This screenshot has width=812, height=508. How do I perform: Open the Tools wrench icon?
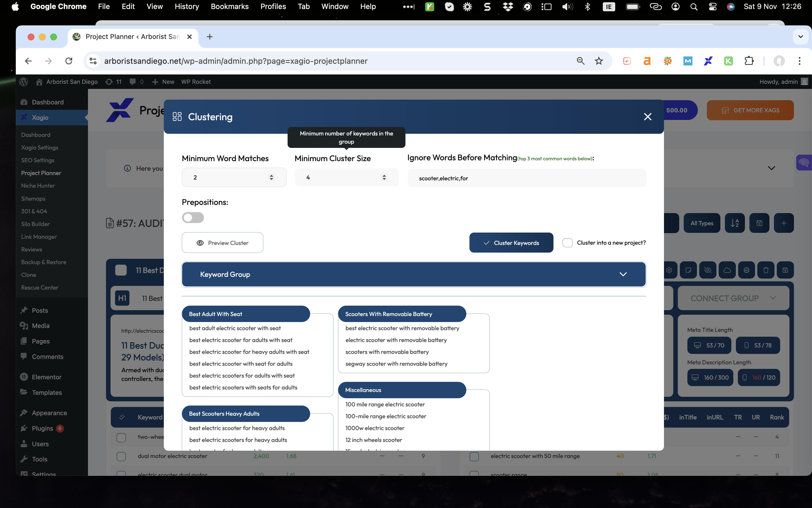point(24,459)
